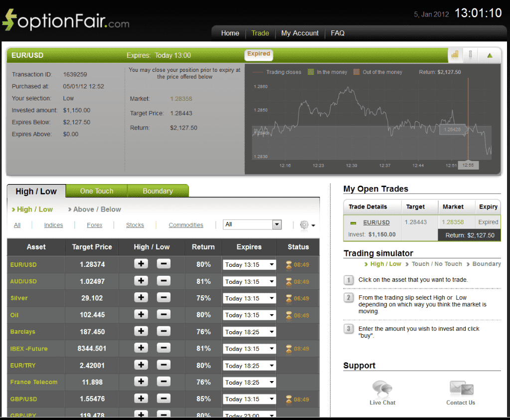Select Low (minus) for Barclays

pos(164,331)
